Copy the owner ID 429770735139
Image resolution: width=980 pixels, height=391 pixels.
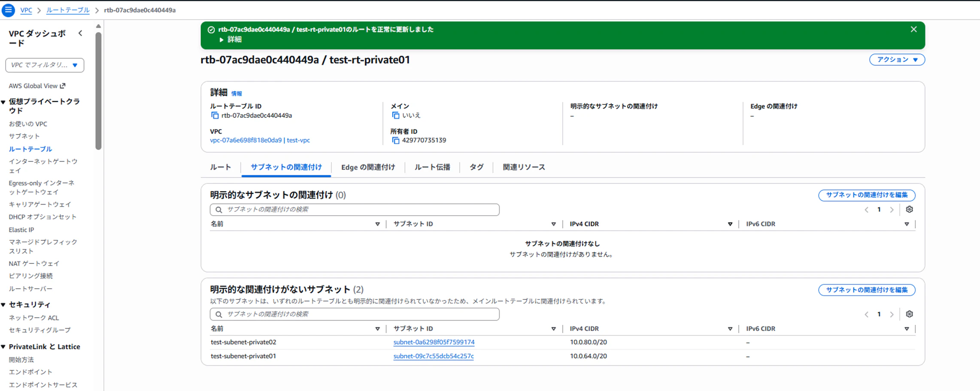click(x=395, y=141)
